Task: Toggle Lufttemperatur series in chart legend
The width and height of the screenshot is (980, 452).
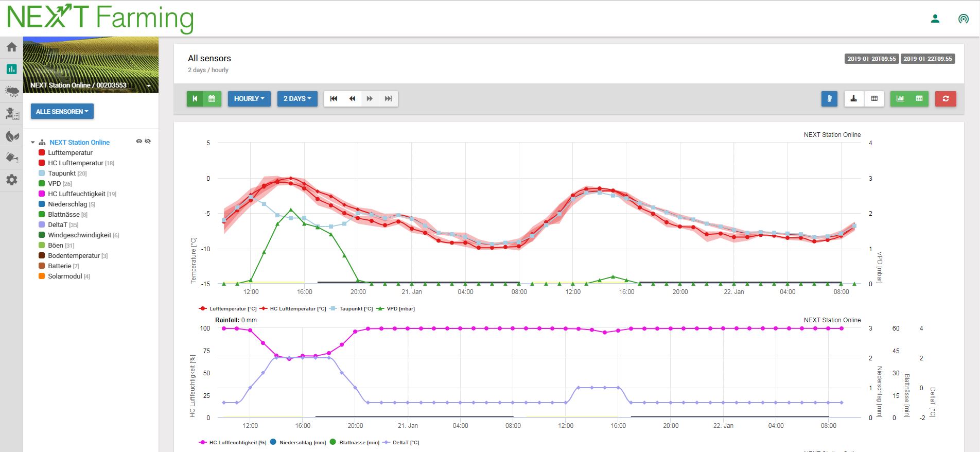Action: (227, 309)
